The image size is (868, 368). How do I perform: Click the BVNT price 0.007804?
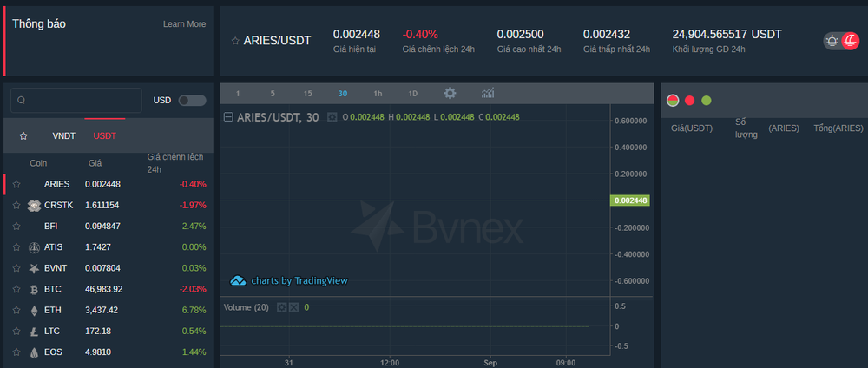[x=102, y=268]
